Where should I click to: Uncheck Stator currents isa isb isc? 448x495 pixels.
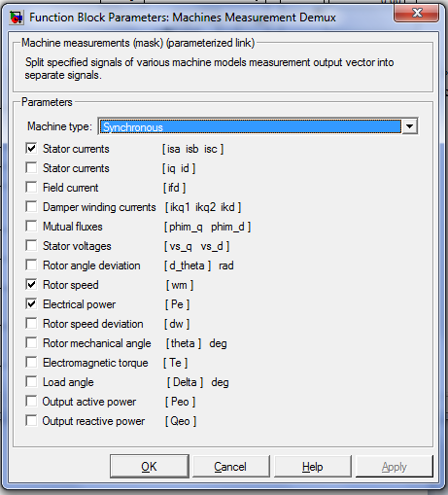[31, 149]
